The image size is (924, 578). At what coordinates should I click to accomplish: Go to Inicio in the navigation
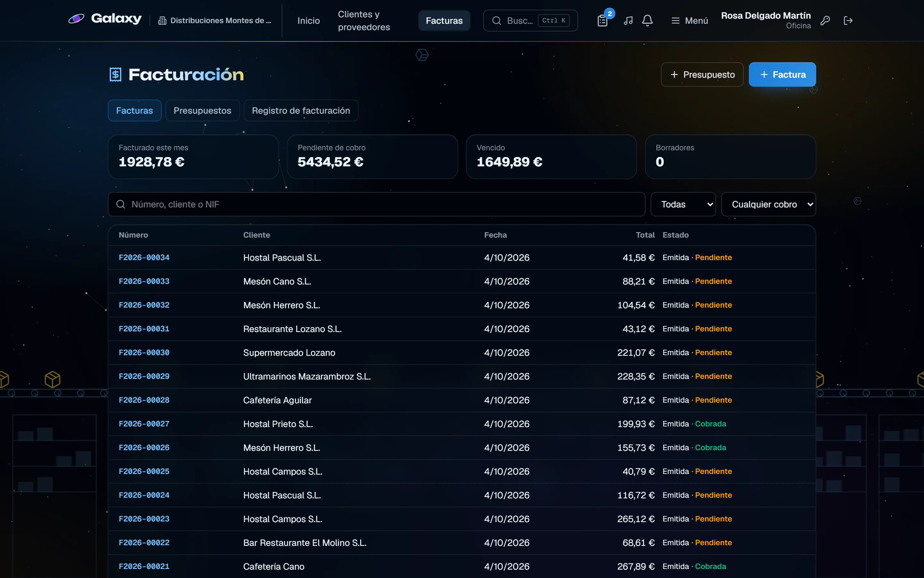(309, 21)
